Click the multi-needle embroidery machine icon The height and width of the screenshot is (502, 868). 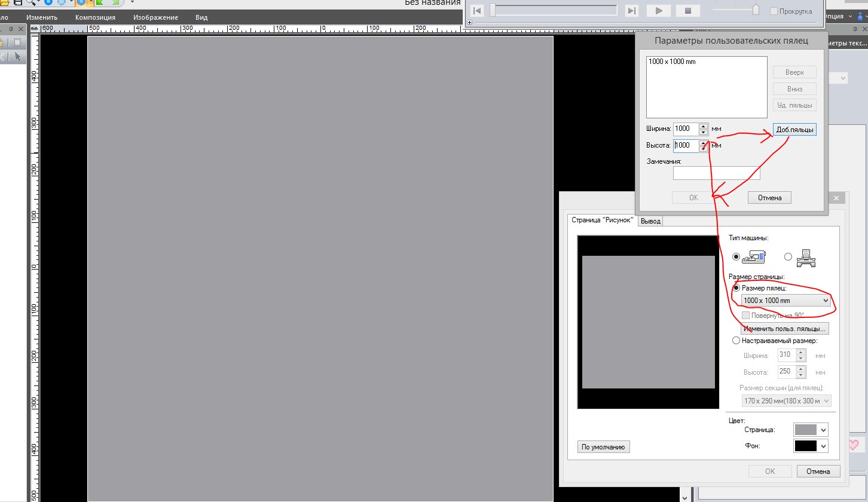click(x=806, y=257)
